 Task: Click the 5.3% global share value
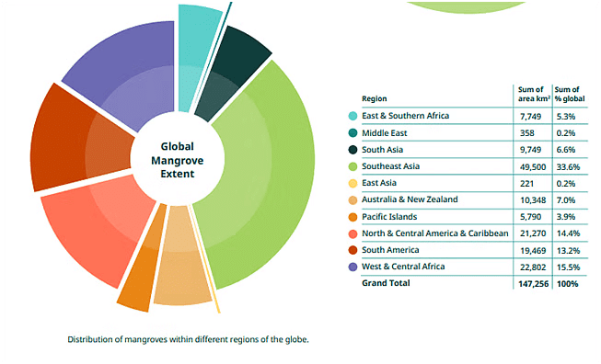click(x=566, y=117)
